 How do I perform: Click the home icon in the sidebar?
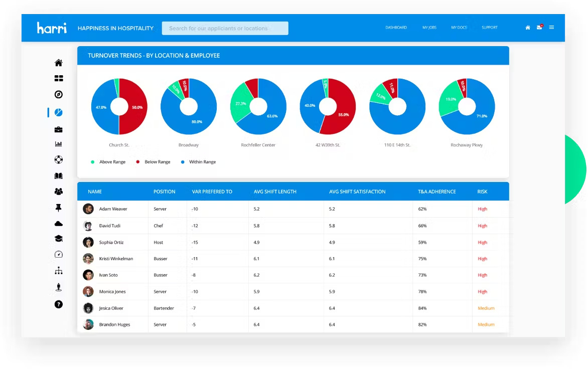point(59,63)
